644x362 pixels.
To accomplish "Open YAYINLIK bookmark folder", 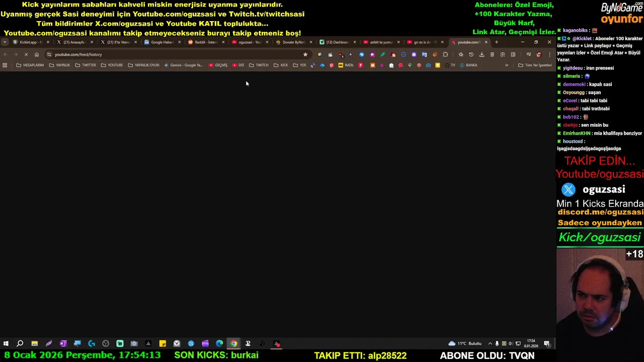I will [59, 65].
